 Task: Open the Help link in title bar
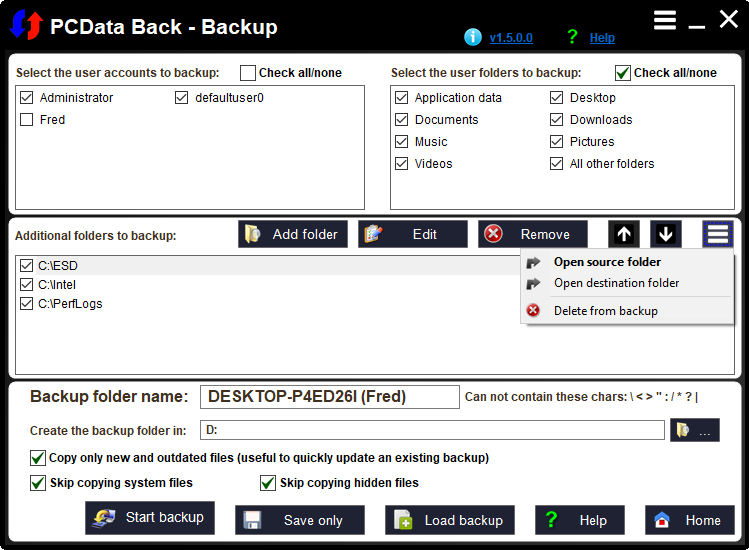602,38
